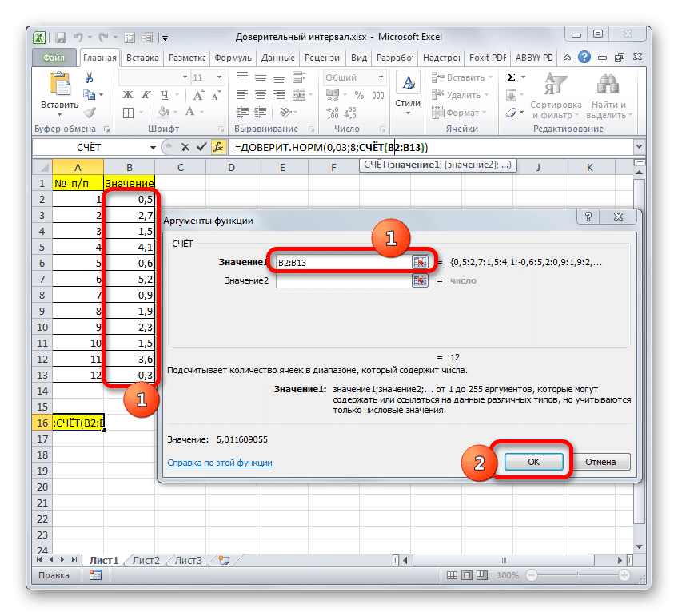Switch to the Формулы tab
Screen dimensions: 678x616
point(233,58)
